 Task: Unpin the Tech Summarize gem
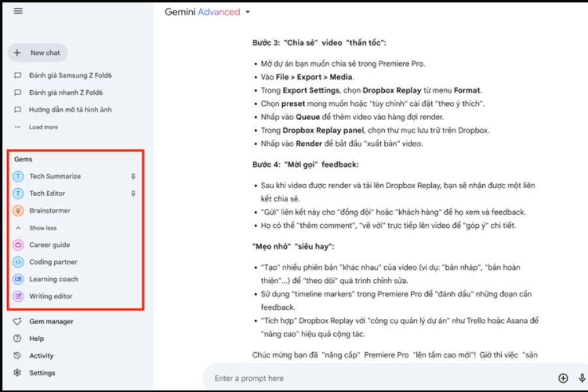[x=133, y=176]
